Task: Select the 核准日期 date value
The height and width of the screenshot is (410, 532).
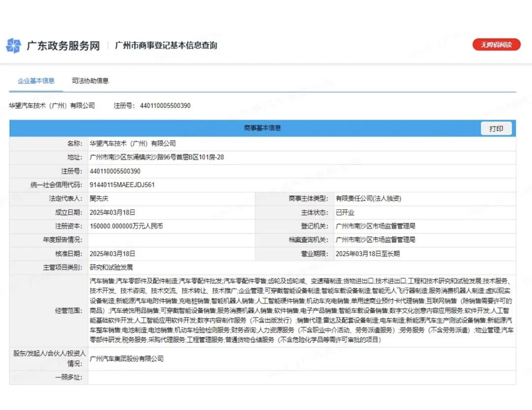Action: pyautogui.click(x=112, y=254)
